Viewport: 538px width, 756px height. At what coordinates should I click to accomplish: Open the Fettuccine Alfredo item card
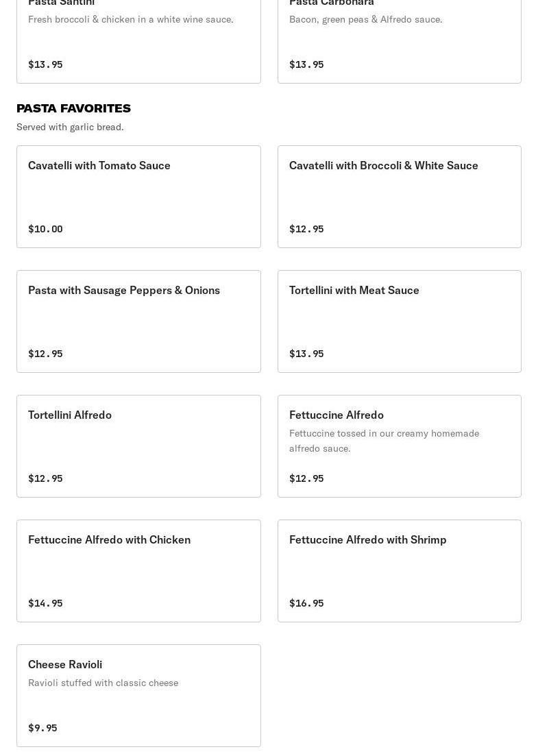pos(400,446)
